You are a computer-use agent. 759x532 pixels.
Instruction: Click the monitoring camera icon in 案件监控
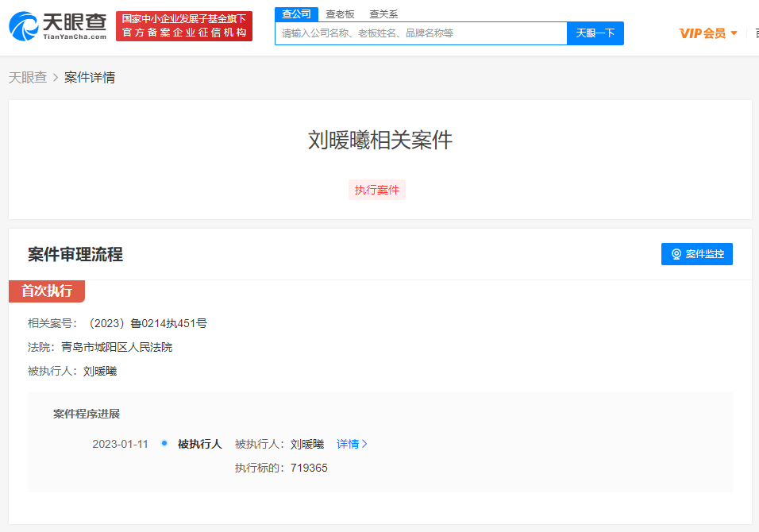click(x=676, y=254)
